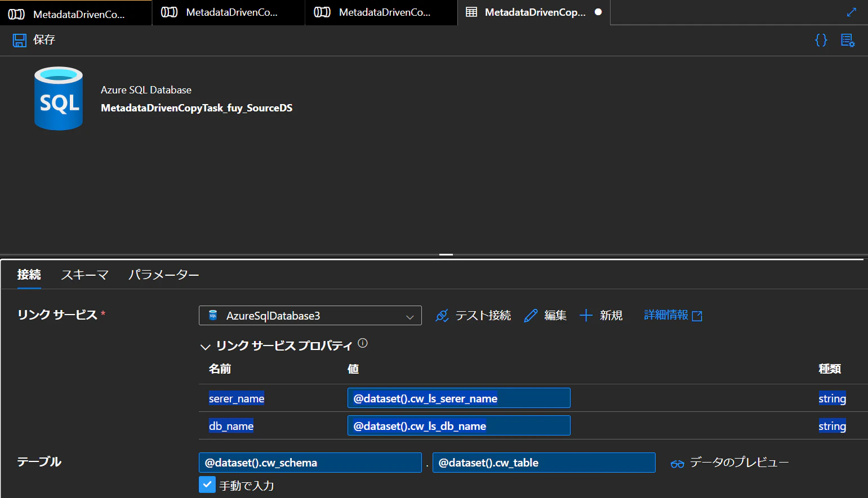Screen dimensions: 868x498
Task: Switch to the 接続 tab
Action: point(29,275)
